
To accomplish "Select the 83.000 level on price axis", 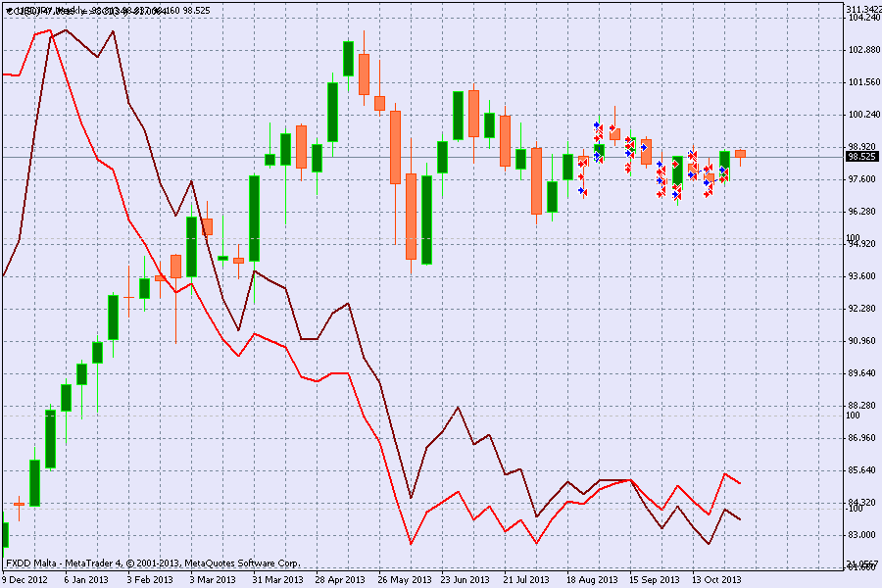I will tap(860, 535).
